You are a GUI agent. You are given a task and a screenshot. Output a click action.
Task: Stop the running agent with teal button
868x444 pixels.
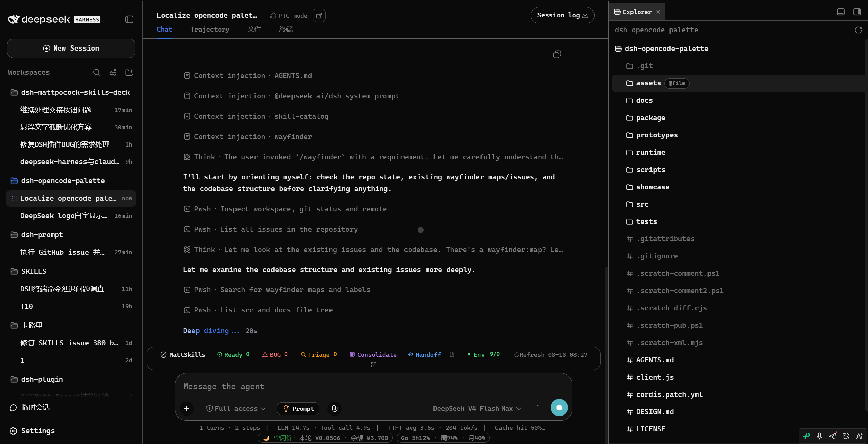coord(559,407)
